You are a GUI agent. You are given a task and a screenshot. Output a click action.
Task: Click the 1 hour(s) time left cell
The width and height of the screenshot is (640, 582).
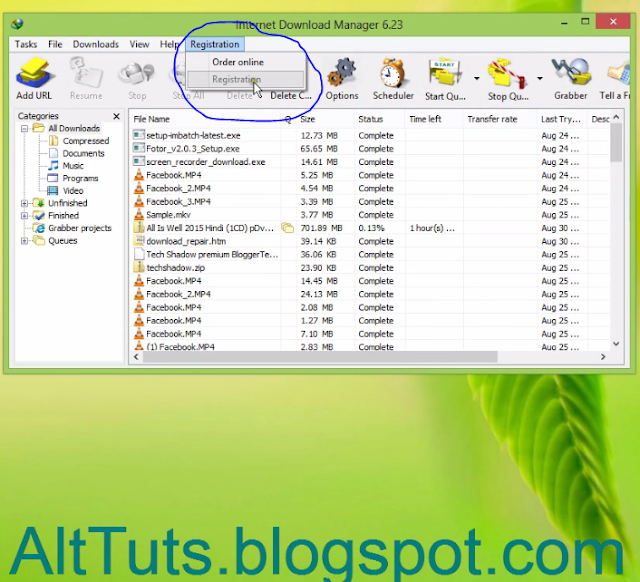(432, 228)
